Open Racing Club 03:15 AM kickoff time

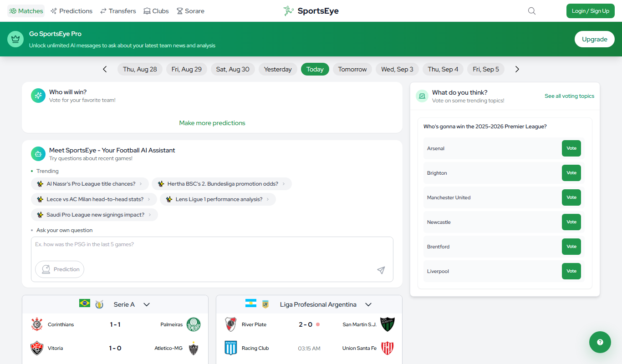309,348
